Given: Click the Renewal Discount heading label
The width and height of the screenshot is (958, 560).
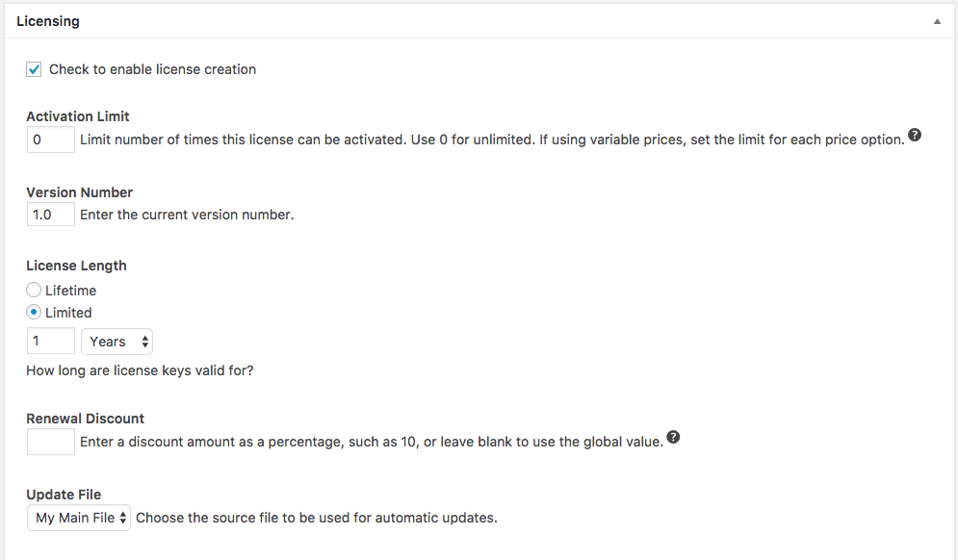Looking at the screenshot, I should tap(86, 419).
